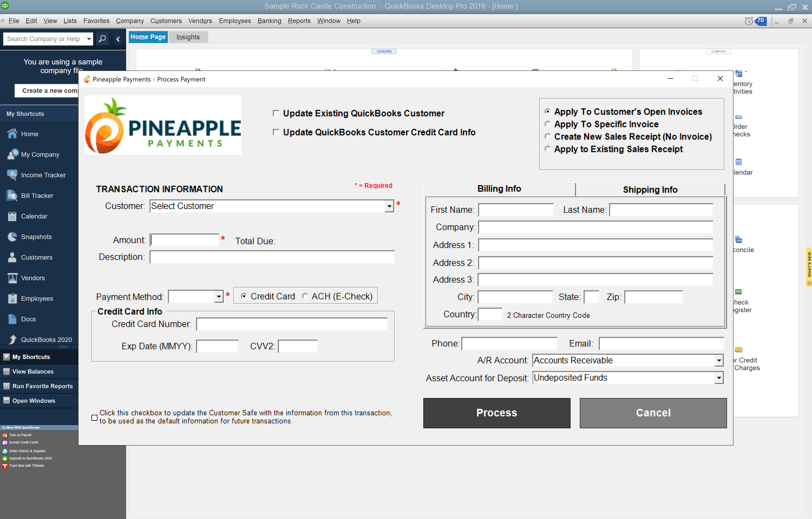Click the Snapshots pie chart icon
The image size is (812, 519).
click(12, 236)
